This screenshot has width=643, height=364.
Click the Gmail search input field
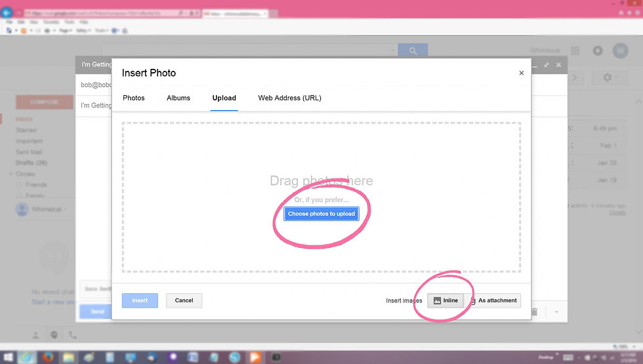point(249,51)
